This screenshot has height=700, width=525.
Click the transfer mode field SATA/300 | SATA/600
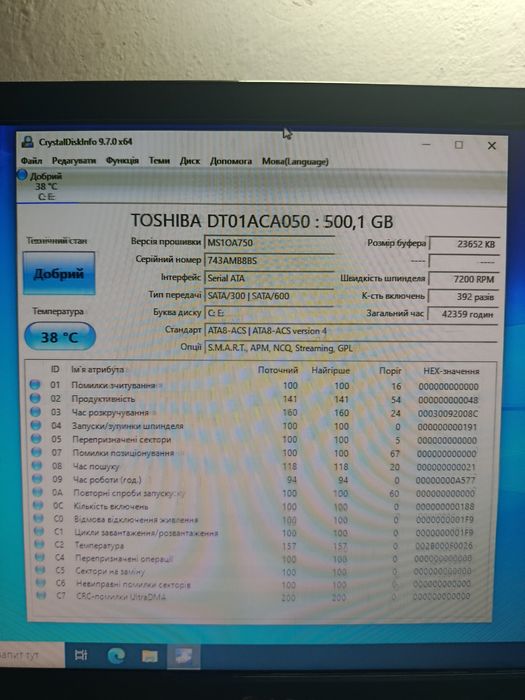[269, 296]
